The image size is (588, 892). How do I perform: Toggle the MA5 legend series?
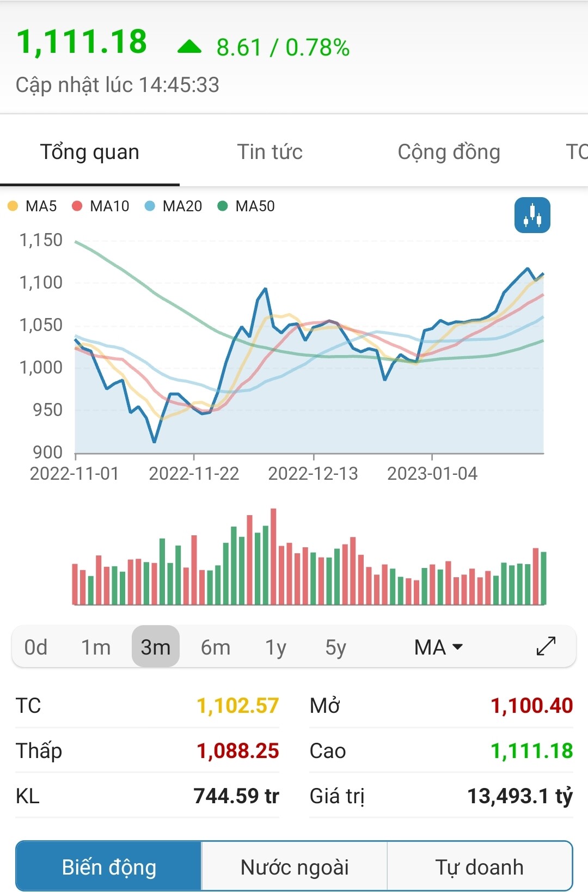pyautogui.click(x=33, y=206)
